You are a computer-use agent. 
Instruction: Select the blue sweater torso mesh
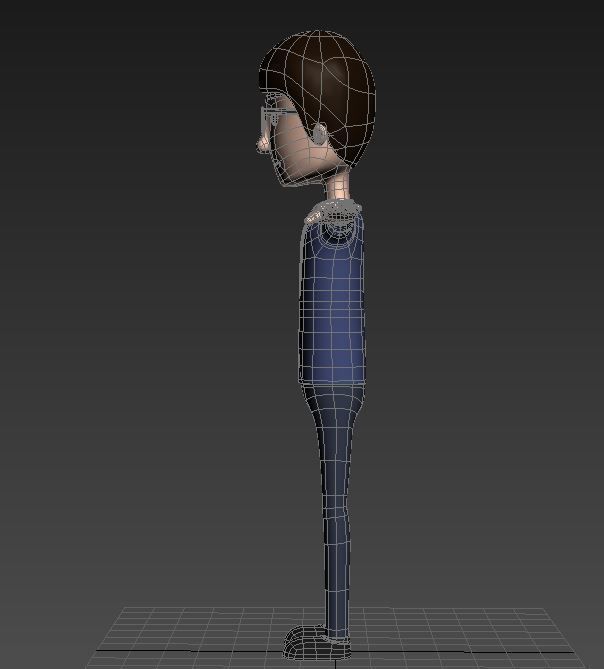(332, 299)
